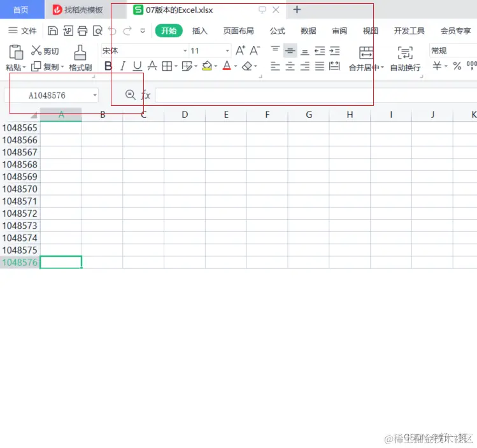Click the Distributed alignment icon
This screenshot has height=448, width=477.
(334, 66)
